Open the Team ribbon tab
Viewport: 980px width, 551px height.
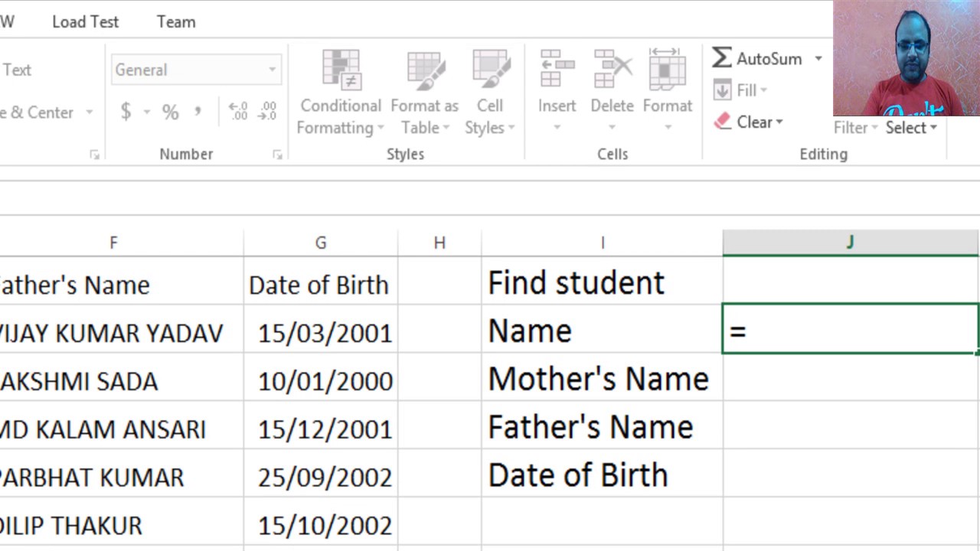coord(176,22)
